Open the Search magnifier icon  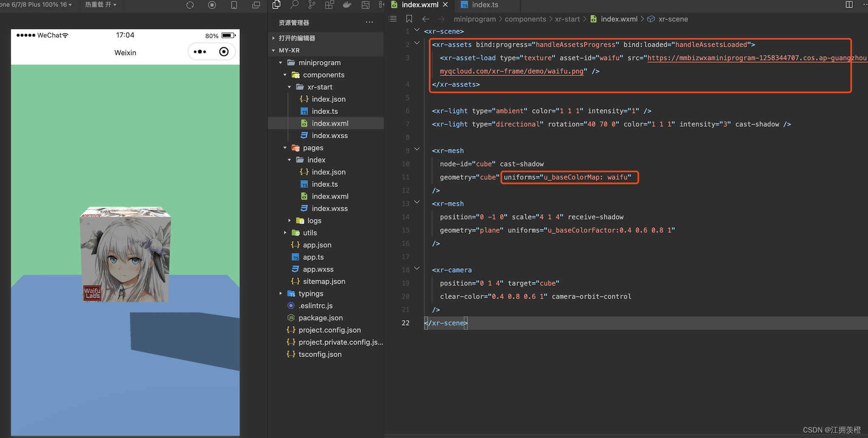[x=294, y=5]
